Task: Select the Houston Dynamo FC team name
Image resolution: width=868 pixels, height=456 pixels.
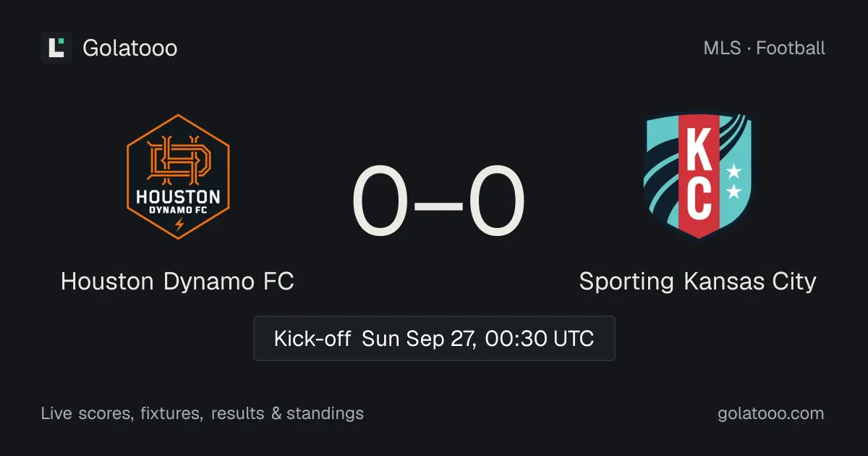Action: (177, 281)
